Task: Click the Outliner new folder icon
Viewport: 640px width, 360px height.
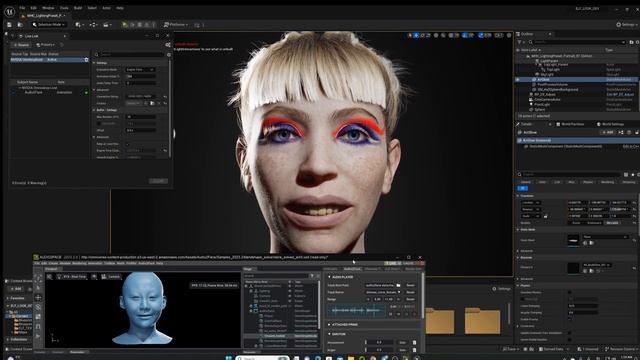Action: [631, 42]
